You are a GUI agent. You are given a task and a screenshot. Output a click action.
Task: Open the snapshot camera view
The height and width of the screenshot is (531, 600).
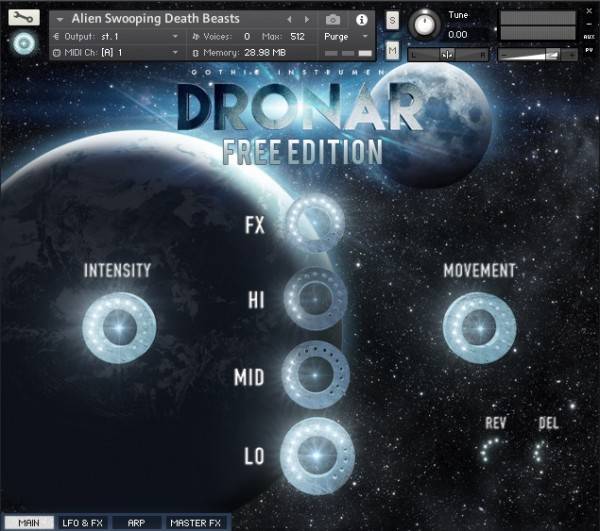coord(333,19)
